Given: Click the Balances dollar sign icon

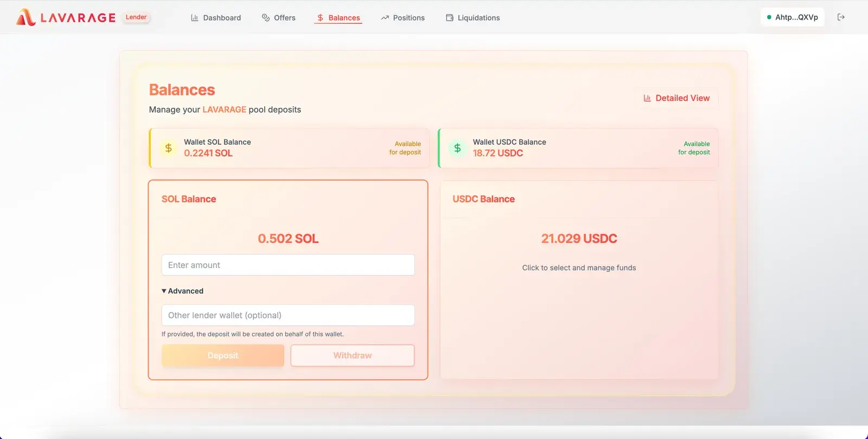Looking at the screenshot, I should point(321,18).
